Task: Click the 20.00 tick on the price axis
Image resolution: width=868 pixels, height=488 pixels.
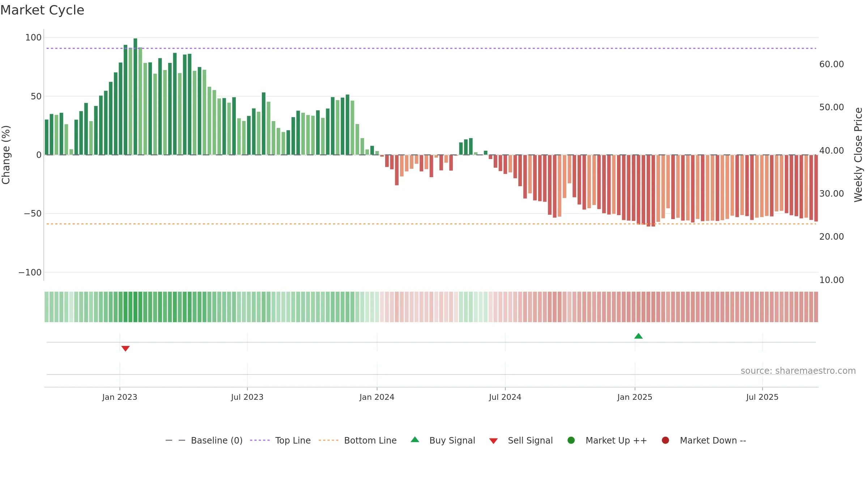Action: pyautogui.click(x=831, y=237)
